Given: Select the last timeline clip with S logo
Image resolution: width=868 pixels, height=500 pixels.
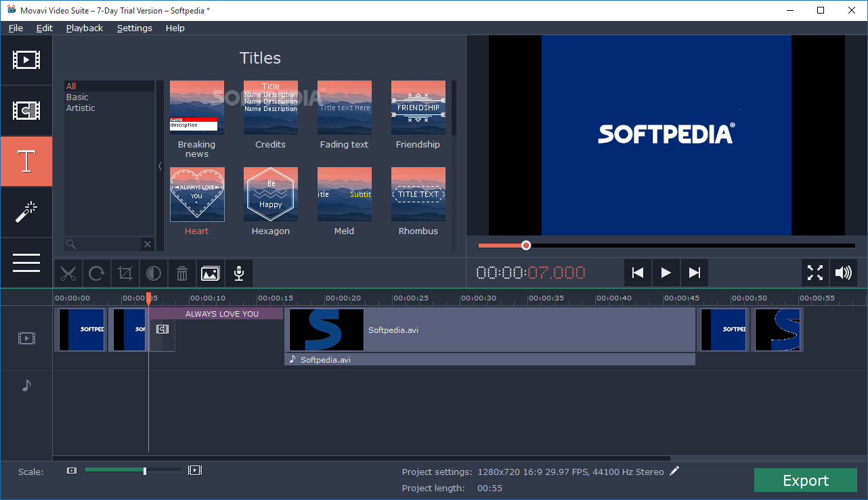Looking at the screenshot, I should pyautogui.click(x=777, y=330).
